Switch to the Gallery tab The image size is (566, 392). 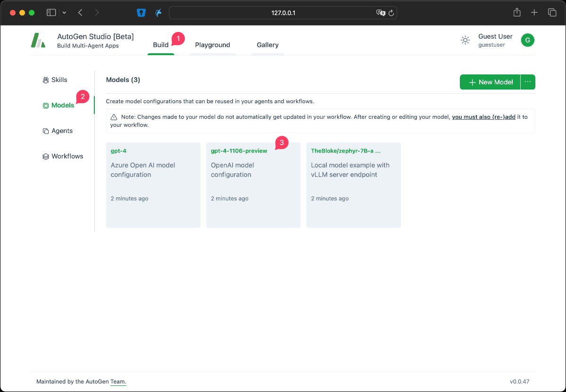click(x=267, y=45)
